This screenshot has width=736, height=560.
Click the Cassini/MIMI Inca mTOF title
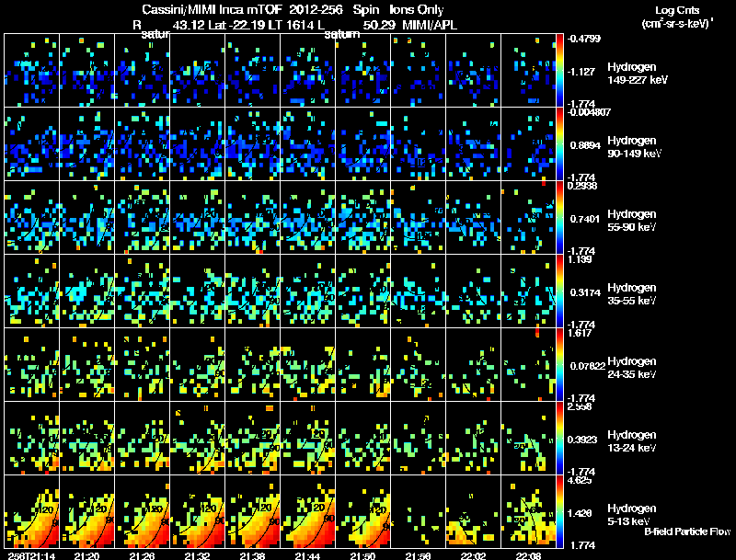pos(213,9)
